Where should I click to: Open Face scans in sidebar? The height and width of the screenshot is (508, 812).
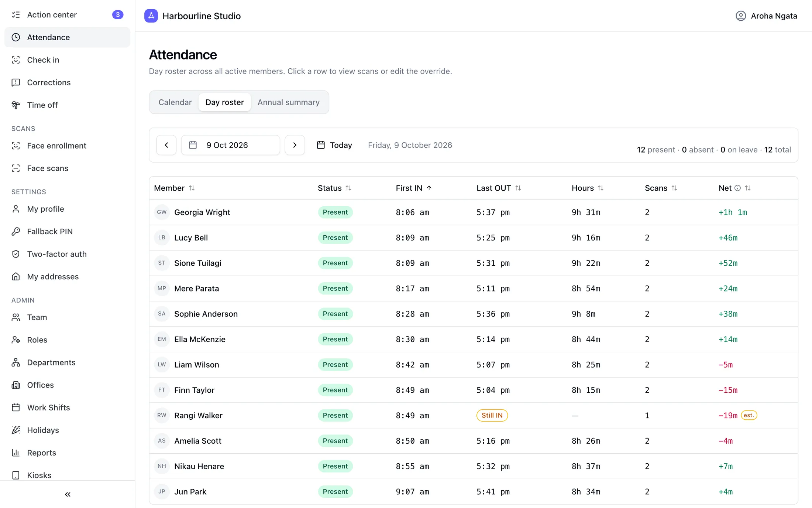(67, 168)
